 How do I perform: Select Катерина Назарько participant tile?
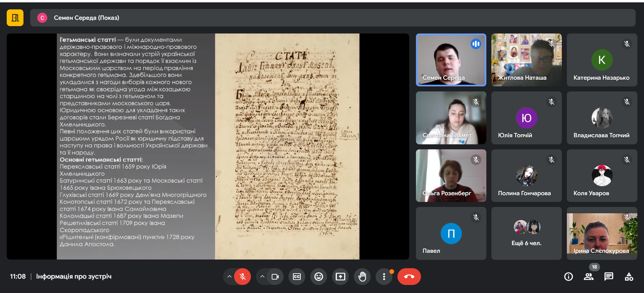tap(602, 60)
